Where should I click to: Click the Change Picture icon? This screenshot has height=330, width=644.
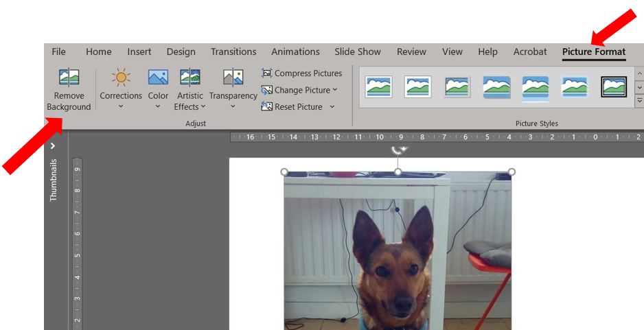[x=267, y=90]
